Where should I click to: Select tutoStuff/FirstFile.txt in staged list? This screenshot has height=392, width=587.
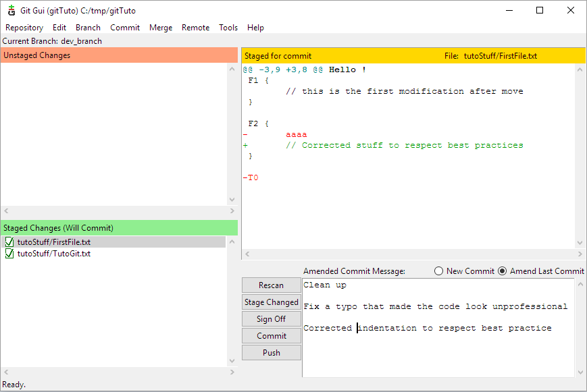tap(113, 242)
